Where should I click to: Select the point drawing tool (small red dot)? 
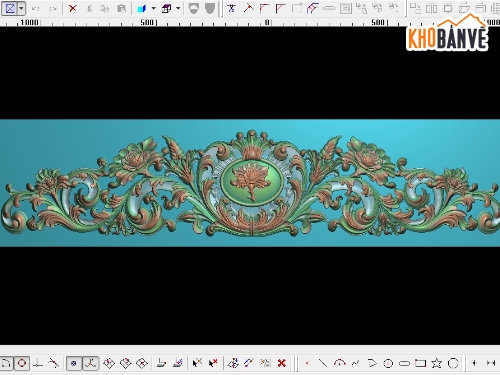pyautogui.click(x=307, y=363)
